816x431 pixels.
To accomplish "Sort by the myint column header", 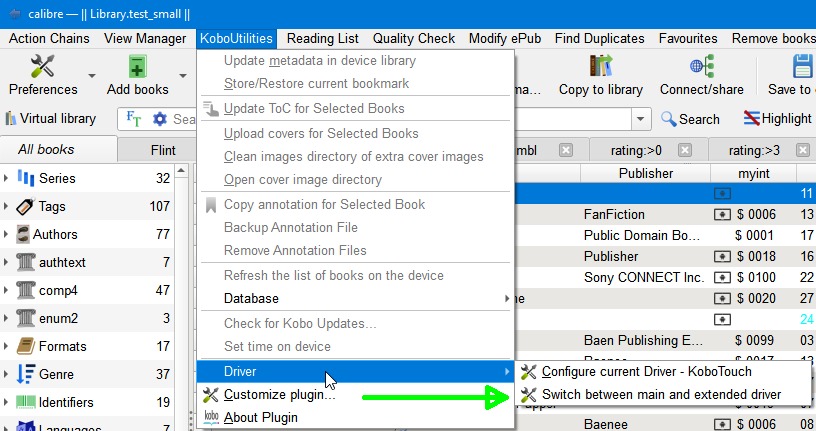I will 753,173.
